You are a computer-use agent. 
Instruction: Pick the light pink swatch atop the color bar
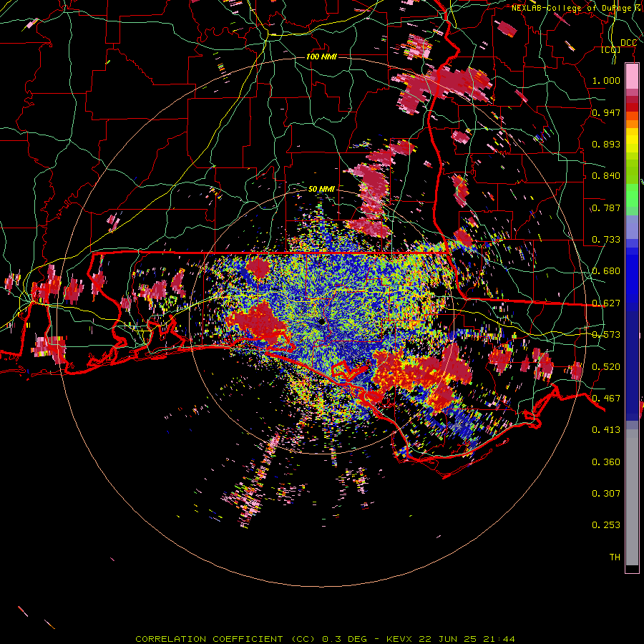632,76
